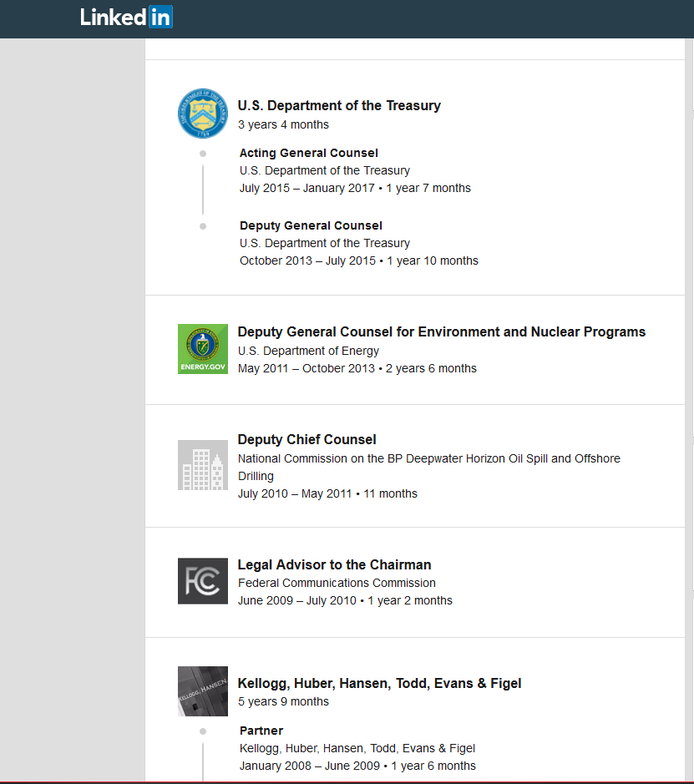
Task: Click the gray building placeholder company icon
Action: 203,465
